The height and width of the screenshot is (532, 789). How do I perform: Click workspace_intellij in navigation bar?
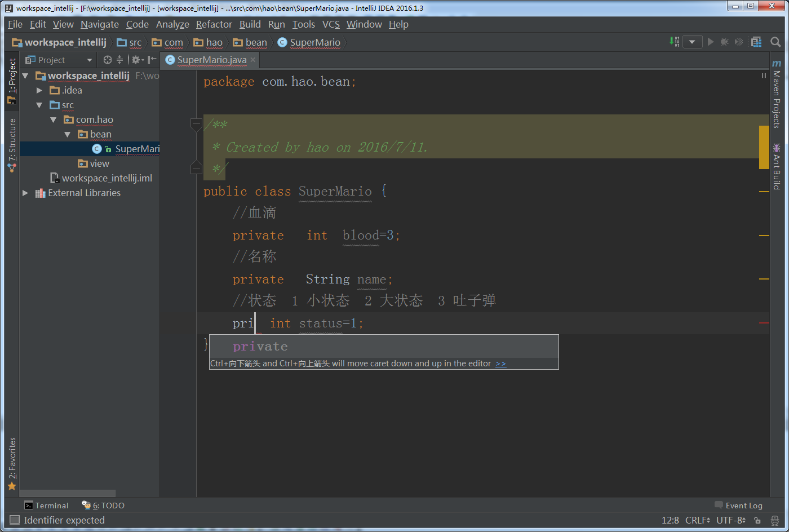(x=59, y=42)
